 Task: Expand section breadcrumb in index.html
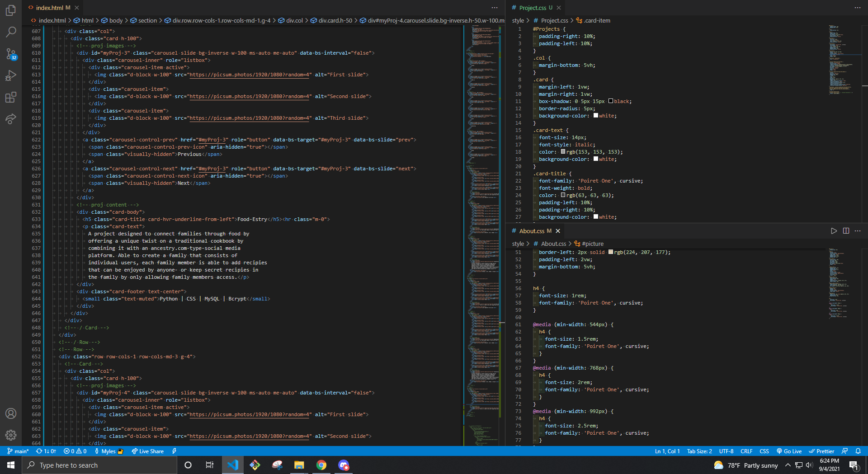(143, 20)
